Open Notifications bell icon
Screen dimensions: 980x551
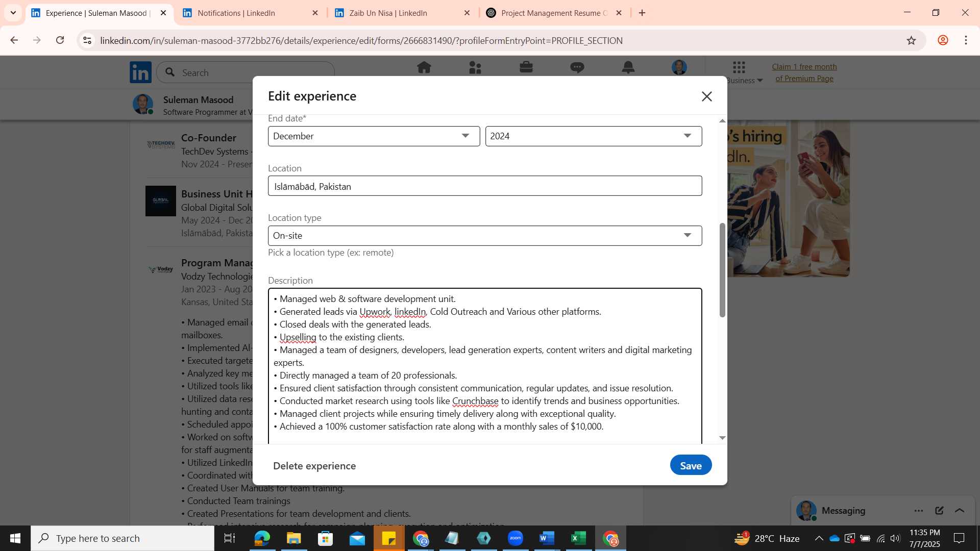(628, 67)
